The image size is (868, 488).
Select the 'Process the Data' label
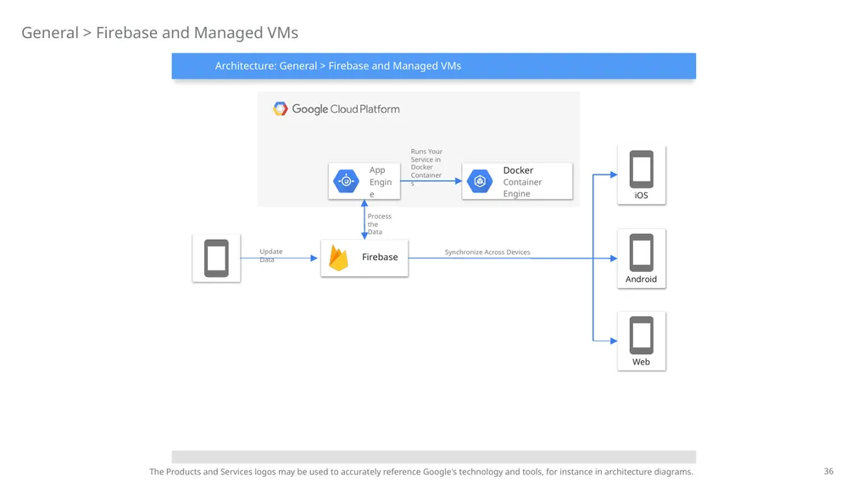(379, 224)
